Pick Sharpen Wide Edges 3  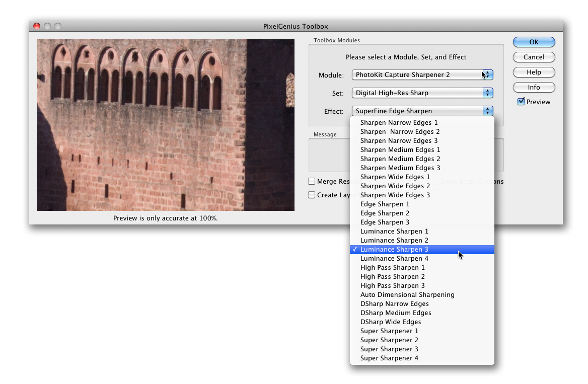point(422,195)
